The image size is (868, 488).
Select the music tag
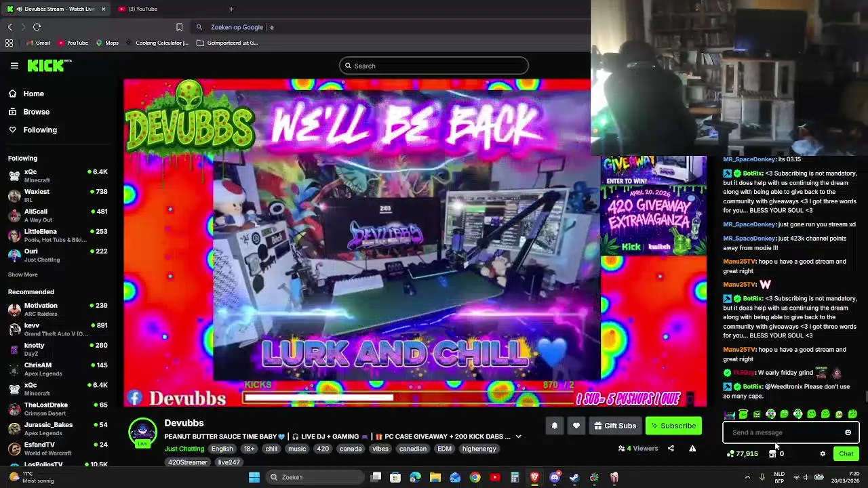[x=297, y=449]
